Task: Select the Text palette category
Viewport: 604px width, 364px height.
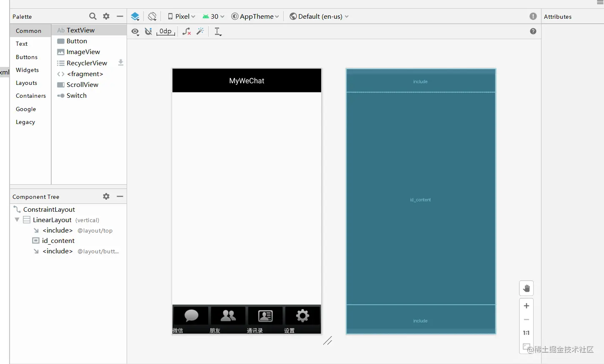Action: (30, 44)
